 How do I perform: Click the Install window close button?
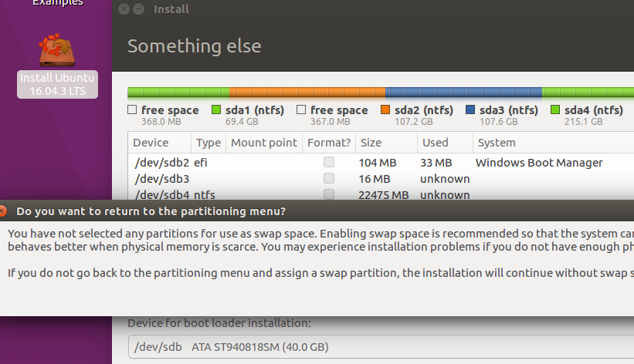(x=124, y=9)
